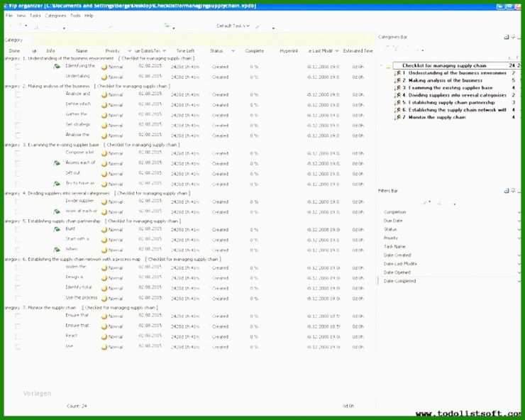This screenshot has height=420, width=525.
Task: Click Normal priority icon for 'Divide supplier' task
Action: pyautogui.click(x=104, y=202)
